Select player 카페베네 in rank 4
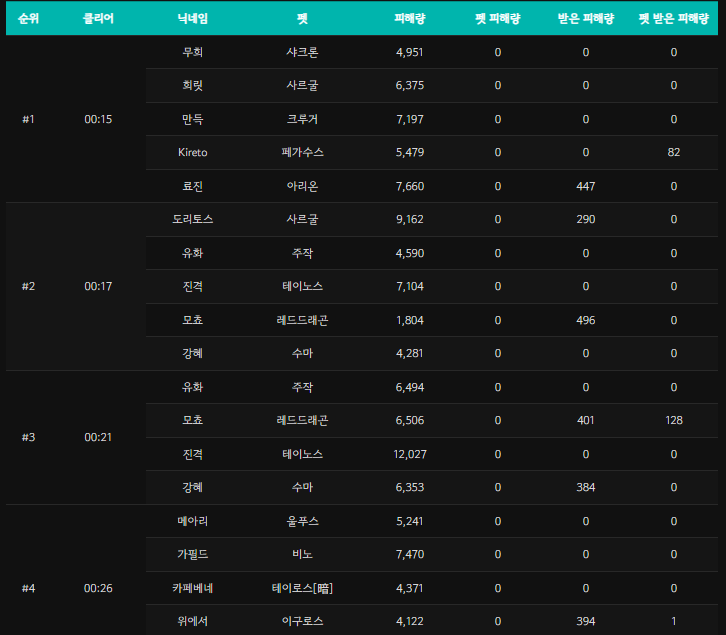Image resolution: width=726 pixels, height=635 pixels. pos(192,588)
